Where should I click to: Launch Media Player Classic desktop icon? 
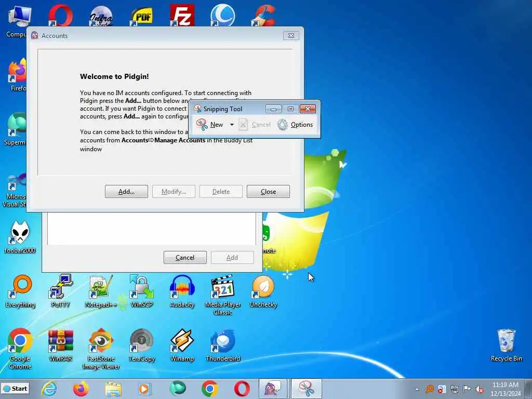click(222, 295)
